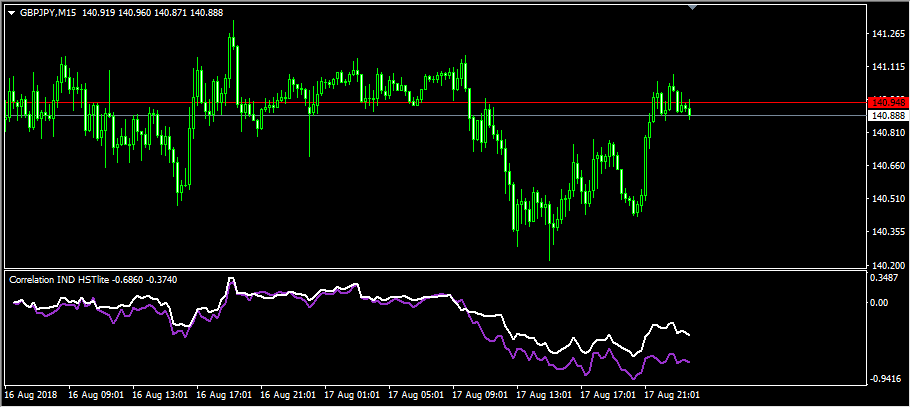Click the red 140.948 price tag
This screenshot has width=911, height=408.
pos(888,102)
